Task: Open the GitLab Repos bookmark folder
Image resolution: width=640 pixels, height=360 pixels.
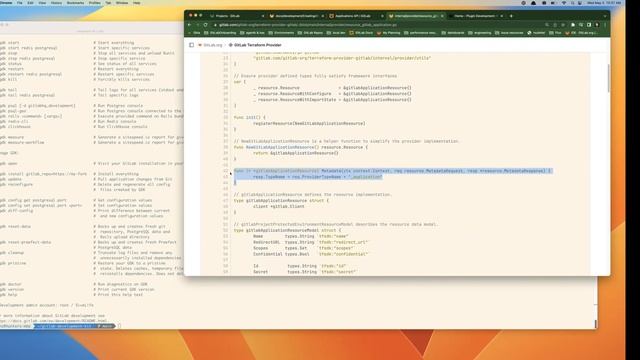Action: [x=311, y=33]
